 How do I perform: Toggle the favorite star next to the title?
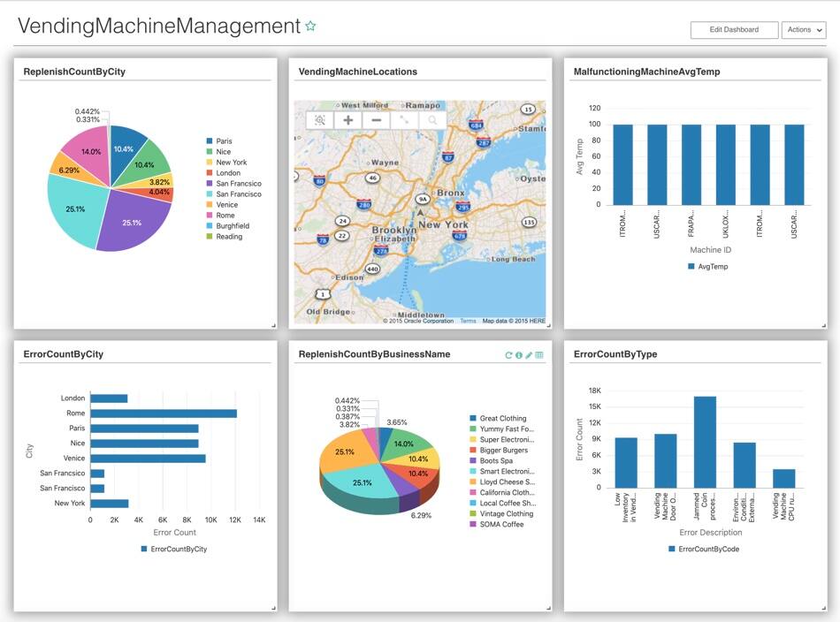[x=309, y=27]
